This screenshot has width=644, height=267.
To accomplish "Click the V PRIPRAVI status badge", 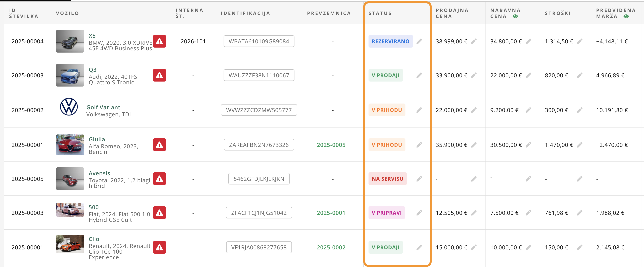I will point(386,213).
